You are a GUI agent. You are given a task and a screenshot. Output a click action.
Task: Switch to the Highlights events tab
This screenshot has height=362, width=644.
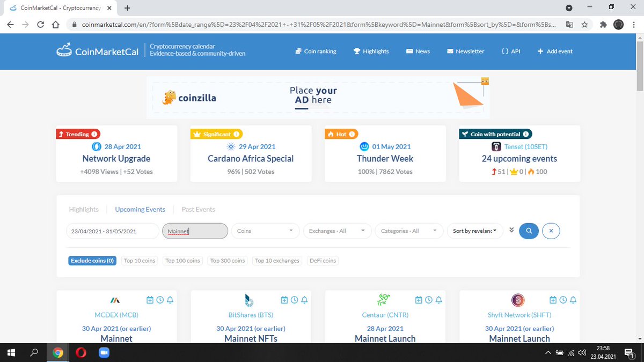point(84,209)
